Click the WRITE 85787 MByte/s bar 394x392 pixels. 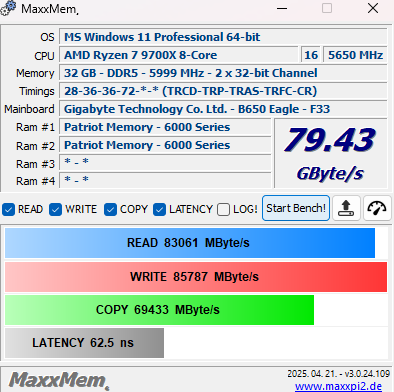(196, 277)
